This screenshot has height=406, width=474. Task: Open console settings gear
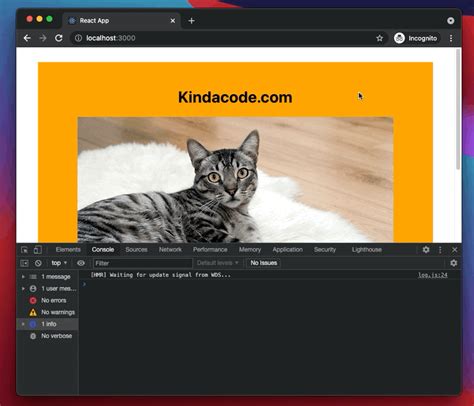(x=453, y=263)
